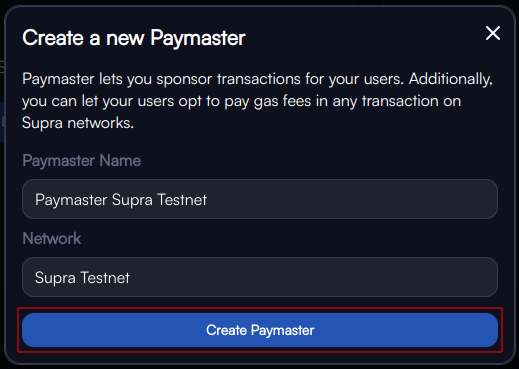Click the word 'Paymaster' in dialog title
The width and height of the screenshot is (519, 369).
coord(198,38)
